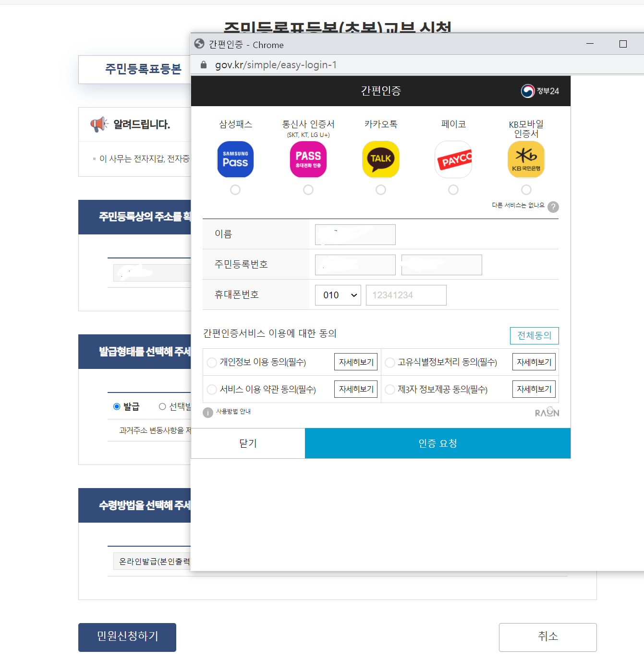644x661 pixels.
Task: Click the 다른 서비스는 없나요 text
Action: pyautogui.click(x=518, y=205)
